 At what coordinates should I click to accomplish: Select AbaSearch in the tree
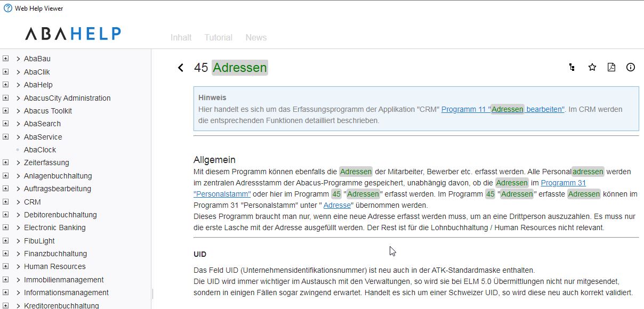tap(42, 124)
